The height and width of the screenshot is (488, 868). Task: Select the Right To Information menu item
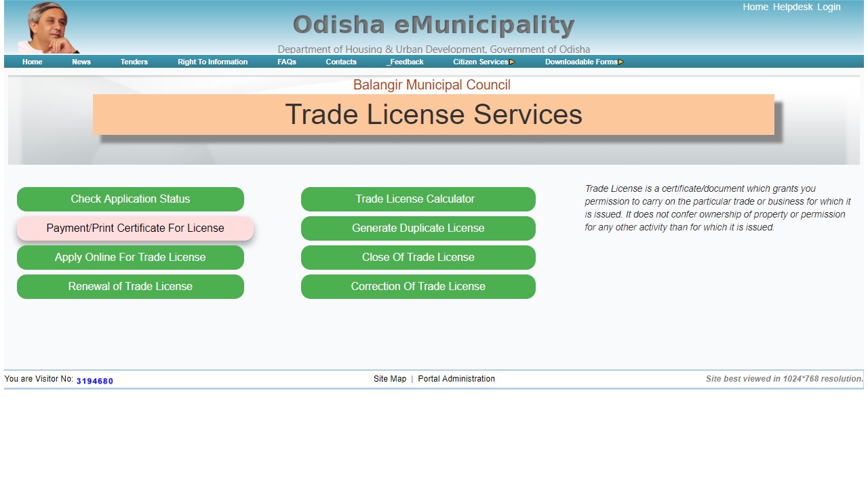click(x=212, y=62)
